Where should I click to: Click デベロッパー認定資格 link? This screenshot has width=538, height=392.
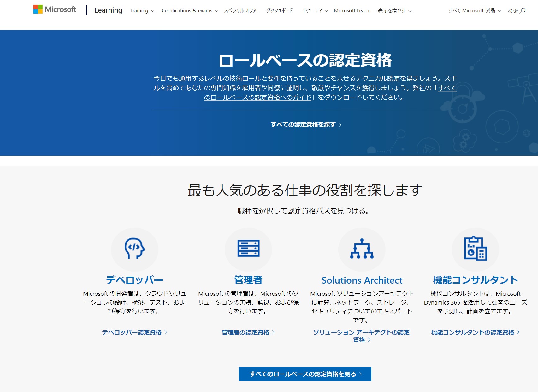coord(135,332)
